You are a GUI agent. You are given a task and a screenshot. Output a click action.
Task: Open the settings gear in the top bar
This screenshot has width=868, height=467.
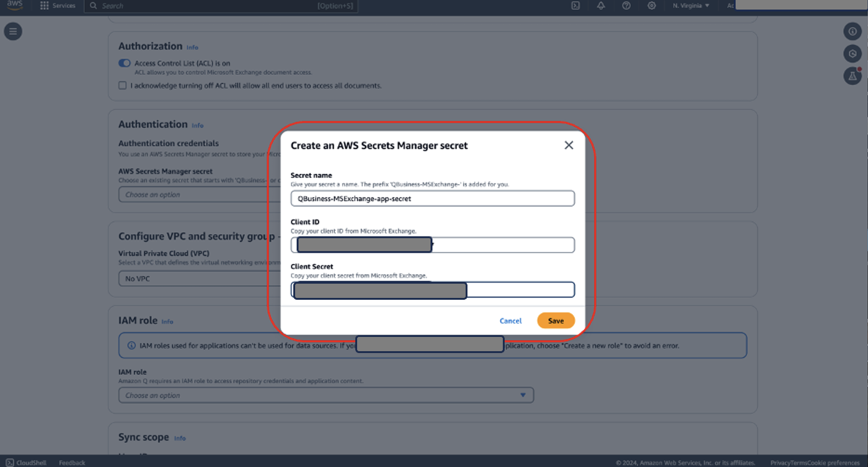click(652, 6)
